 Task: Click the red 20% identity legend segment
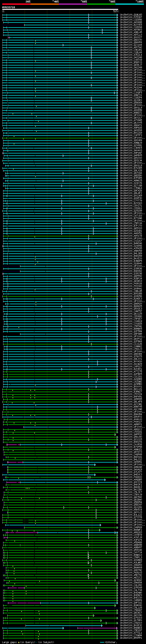click(16, 4)
